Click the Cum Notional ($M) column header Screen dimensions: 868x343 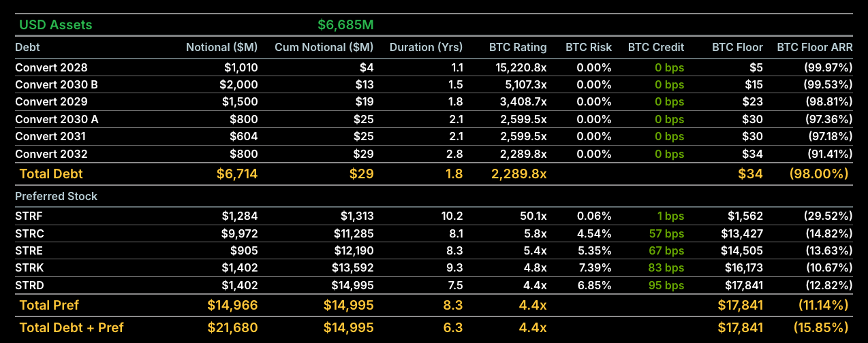324,48
